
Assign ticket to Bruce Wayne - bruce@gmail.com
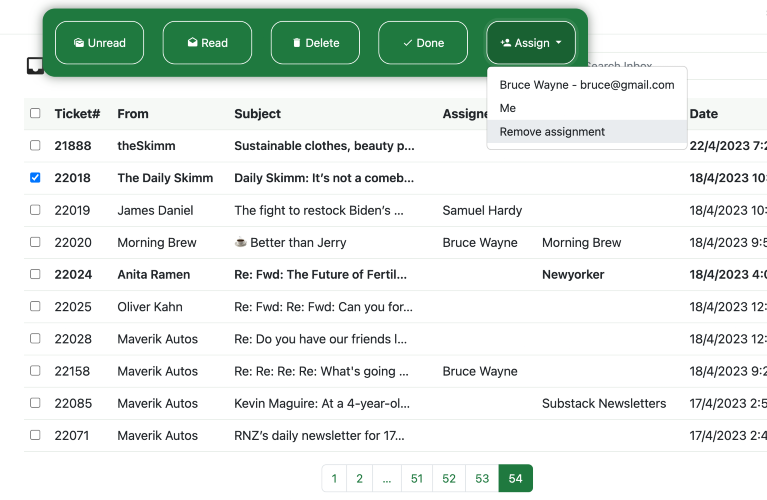coord(587,85)
